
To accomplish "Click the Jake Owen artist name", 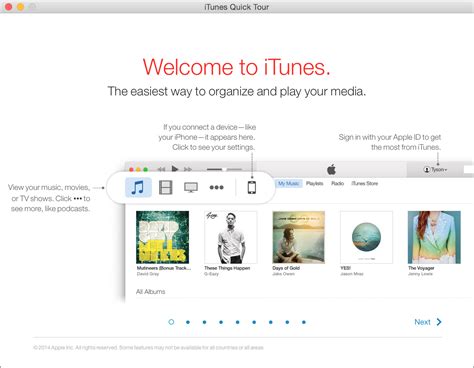I will point(283,274).
